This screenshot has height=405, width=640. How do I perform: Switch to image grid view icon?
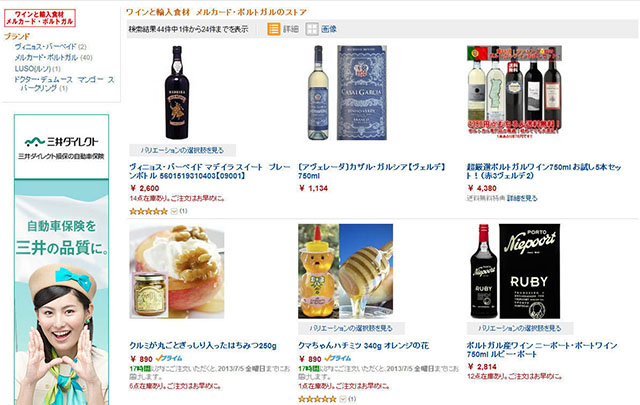point(312,29)
